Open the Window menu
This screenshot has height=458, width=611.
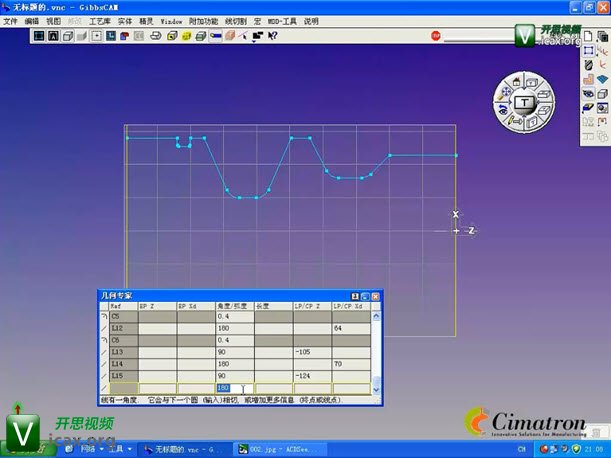pyautogui.click(x=171, y=20)
